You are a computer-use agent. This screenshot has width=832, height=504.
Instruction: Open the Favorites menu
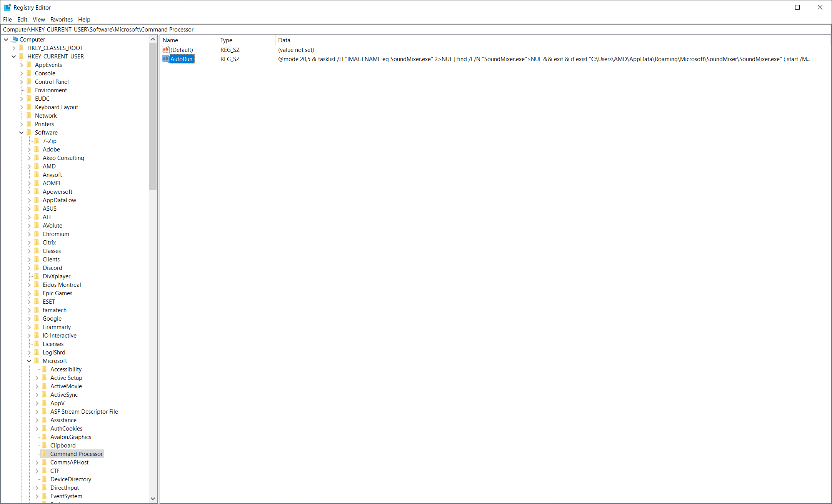tap(61, 19)
